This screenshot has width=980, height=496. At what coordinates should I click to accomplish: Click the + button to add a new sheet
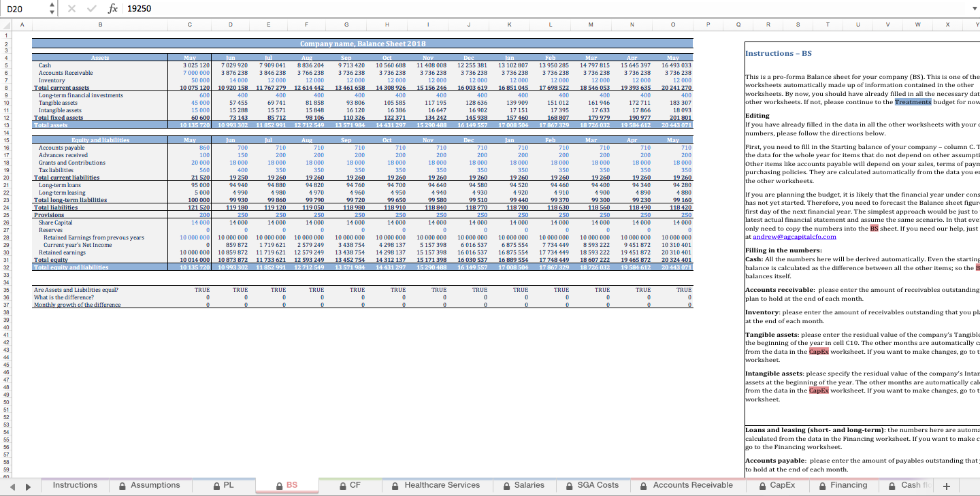(x=947, y=486)
